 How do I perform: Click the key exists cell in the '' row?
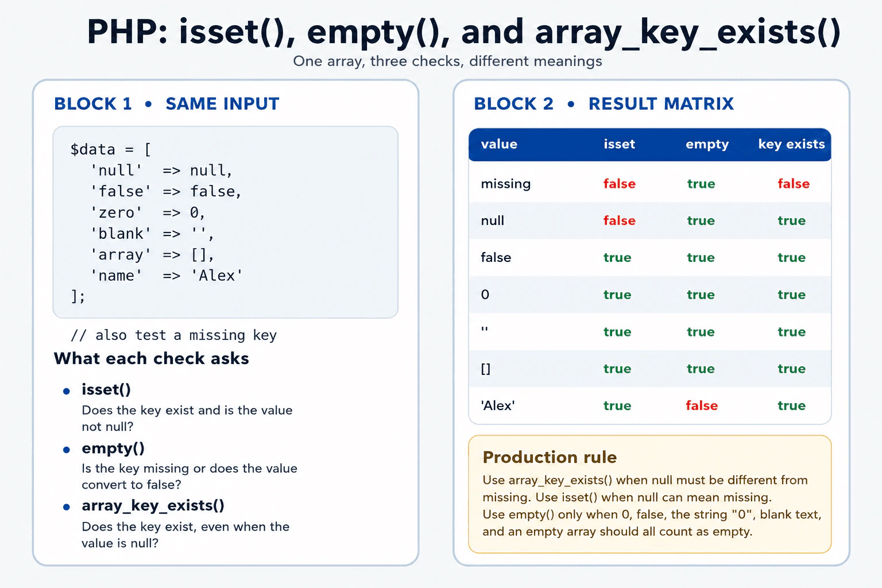tap(792, 332)
